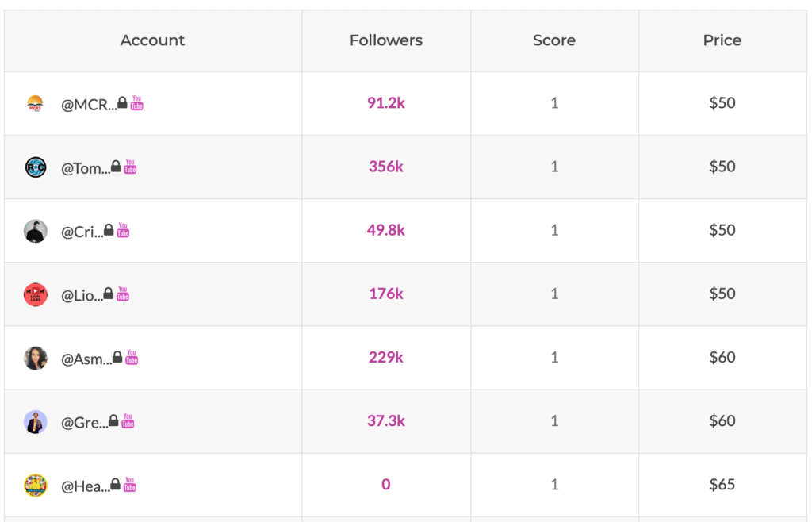Click the YouTube icon in @Gre row
Viewport: 812px width, 522px height.
[128, 420]
